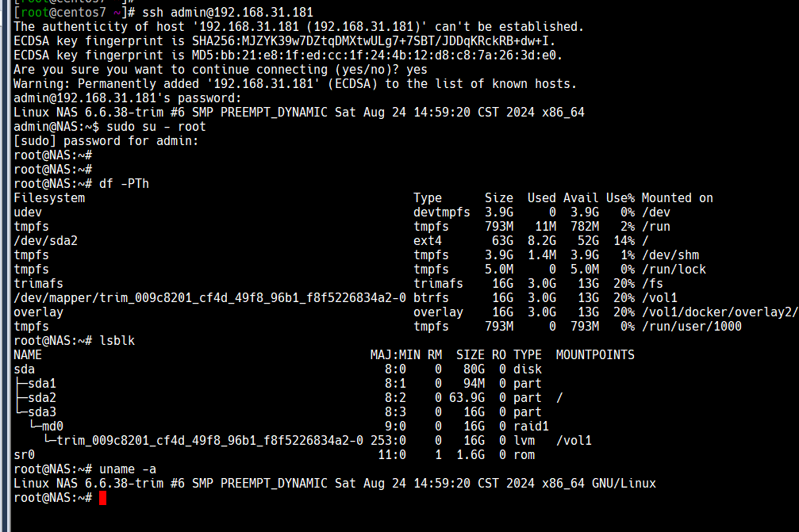Click the red terminal cursor block
799x532 pixels.
pos(102,498)
